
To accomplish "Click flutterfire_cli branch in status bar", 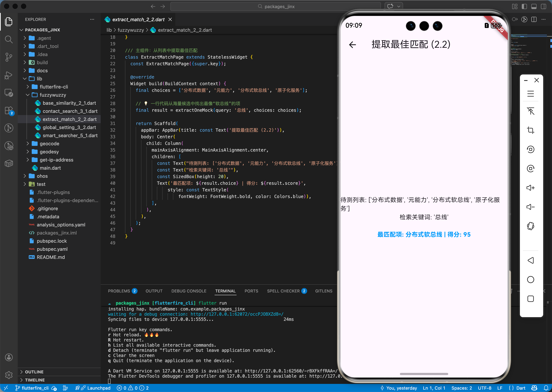I will (x=32, y=388).
